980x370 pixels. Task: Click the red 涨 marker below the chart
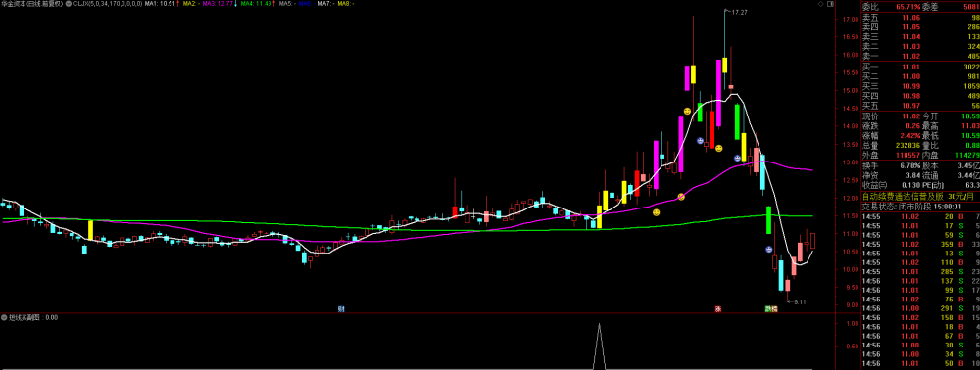point(718,308)
